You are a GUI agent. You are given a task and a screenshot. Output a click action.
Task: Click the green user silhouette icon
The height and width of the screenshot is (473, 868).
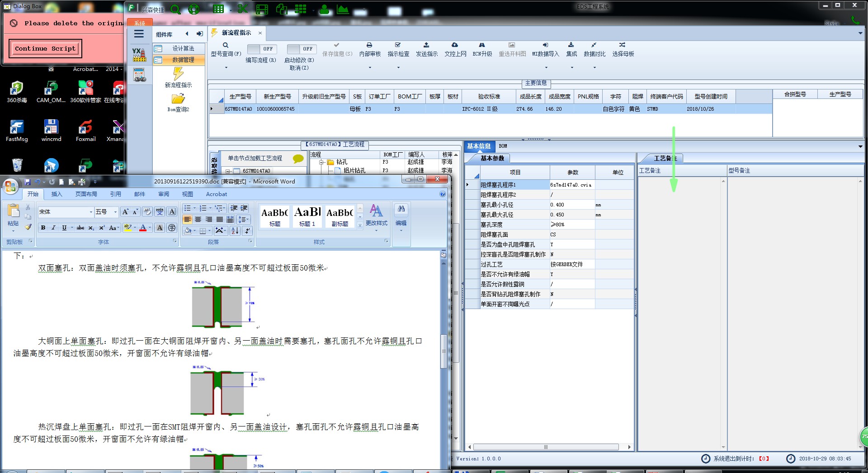pyautogui.click(x=324, y=9)
